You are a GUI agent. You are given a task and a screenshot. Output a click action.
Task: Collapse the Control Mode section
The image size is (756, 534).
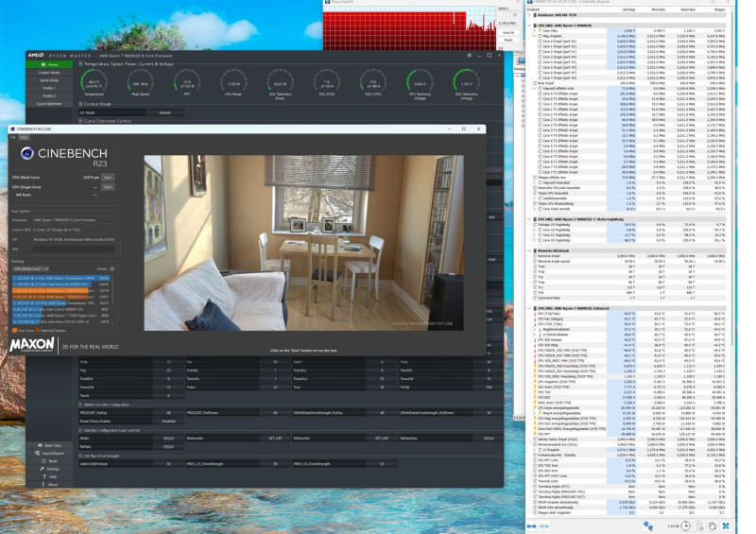(80, 104)
